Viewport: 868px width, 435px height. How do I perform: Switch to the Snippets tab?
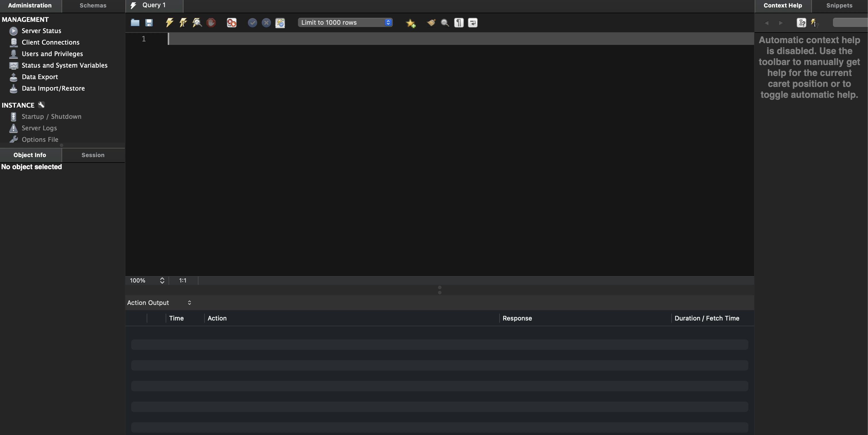pos(839,6)
